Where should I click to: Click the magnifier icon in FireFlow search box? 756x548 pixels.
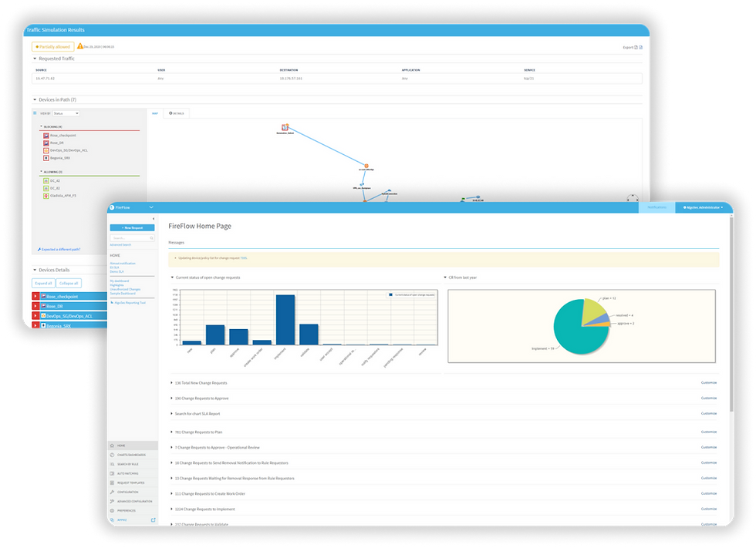(x=151, y=238)
